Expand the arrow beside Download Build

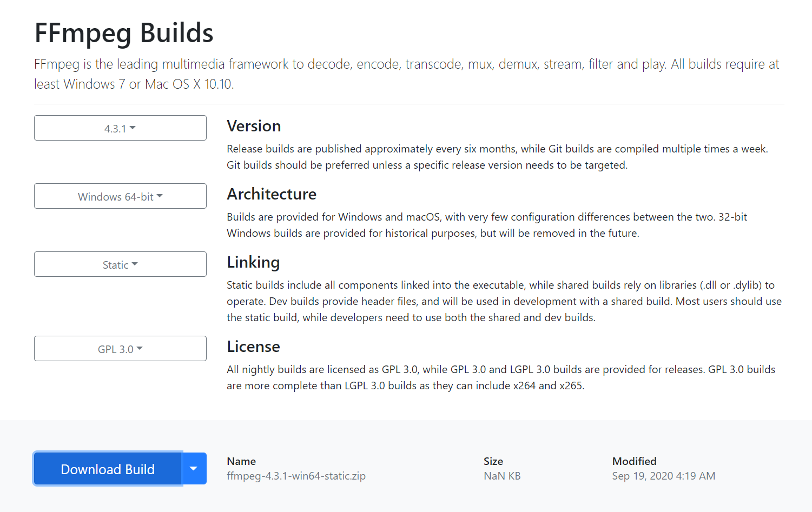click(x=194, y=469)
